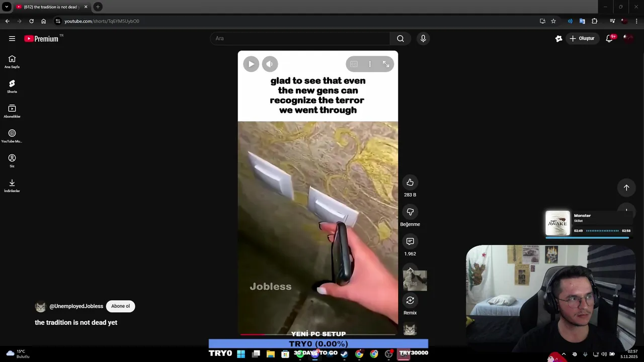Screen dimensions: 644x362
Task: Open Abonelikler subscriptions in the sidebar
Action: [12, 111]
